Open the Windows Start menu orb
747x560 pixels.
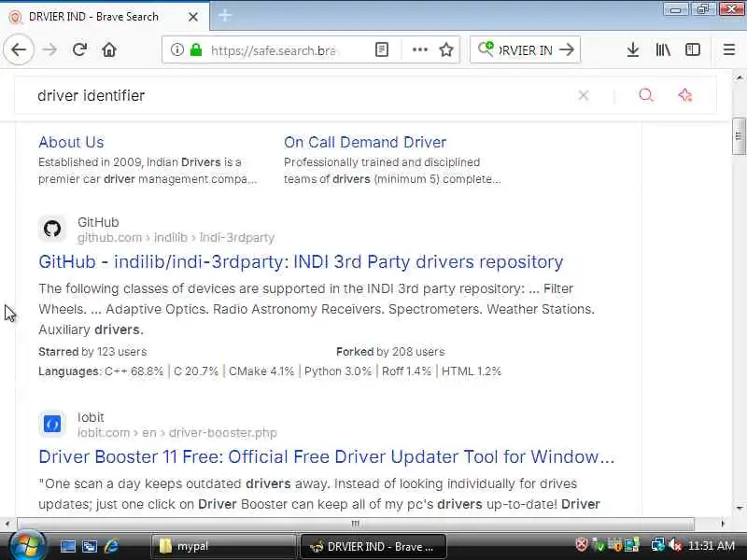[x=27, y=545]
